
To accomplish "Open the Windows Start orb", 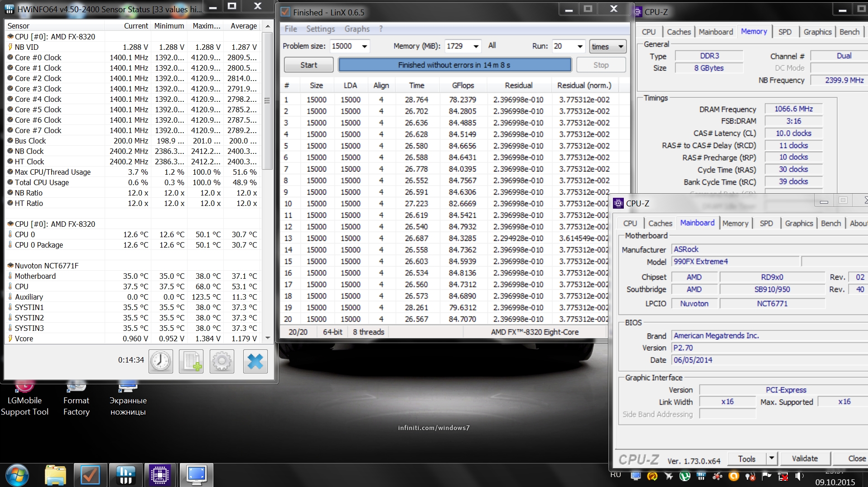I will coord(17,475).
